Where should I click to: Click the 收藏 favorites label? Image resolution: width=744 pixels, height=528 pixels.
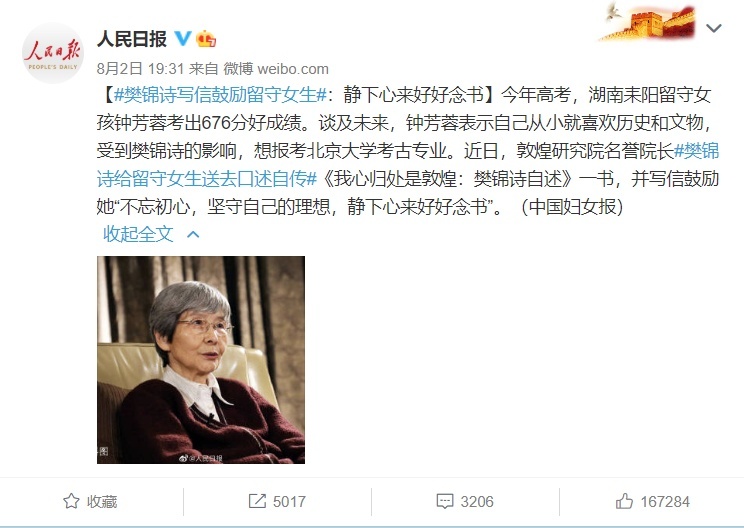102,501
